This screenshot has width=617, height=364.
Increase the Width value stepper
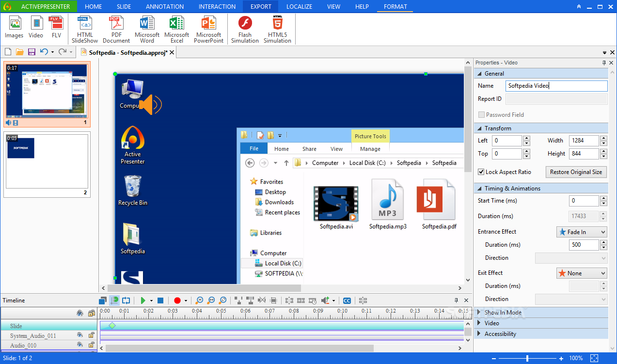pos(603,138)
